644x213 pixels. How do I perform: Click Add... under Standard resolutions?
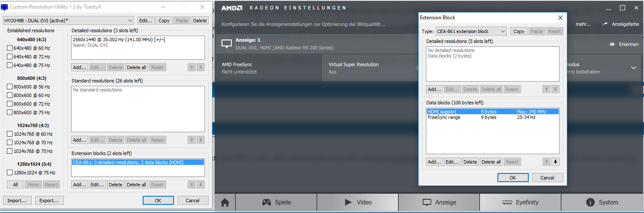pos(80,140)
